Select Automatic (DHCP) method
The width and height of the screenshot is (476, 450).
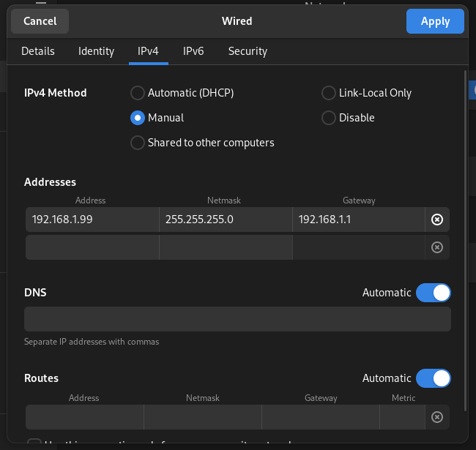pos(182,93)
